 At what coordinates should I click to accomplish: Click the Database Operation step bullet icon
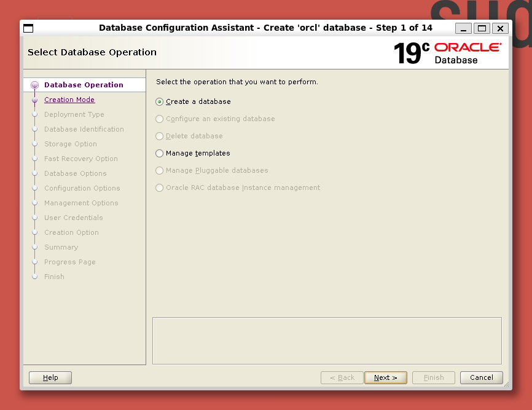[x=34, y=85]
